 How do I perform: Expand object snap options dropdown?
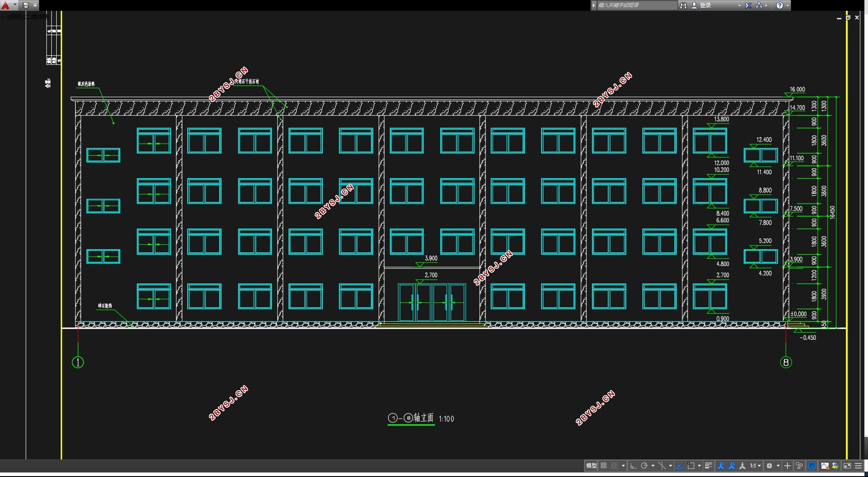click(x=699, y=466)
